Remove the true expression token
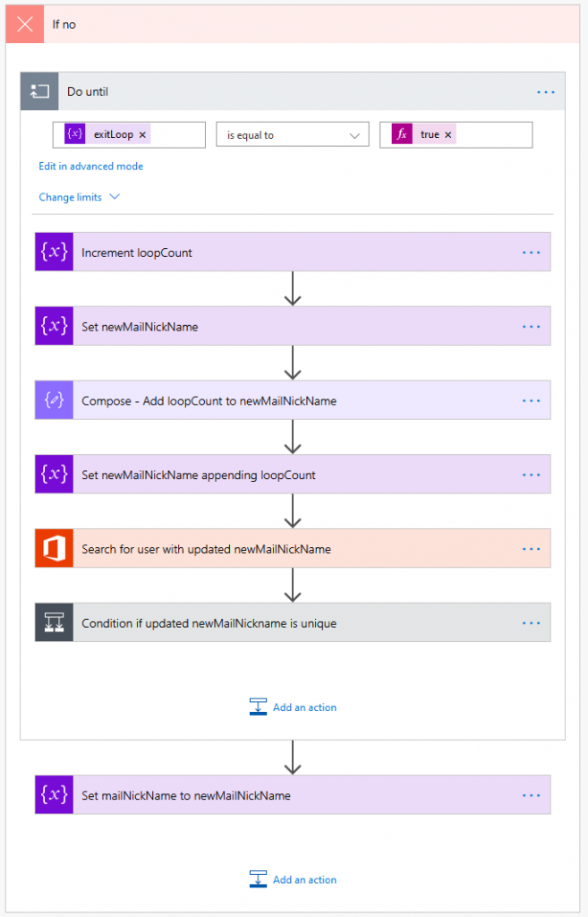 coord(448,135)
